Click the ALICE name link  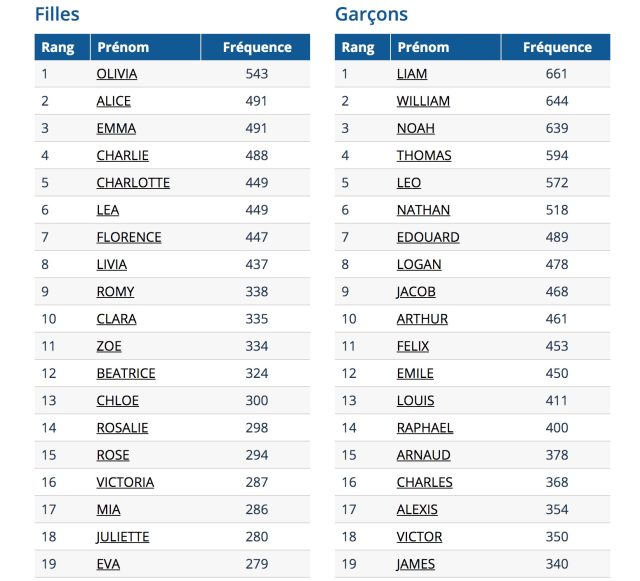coord(113,101)
